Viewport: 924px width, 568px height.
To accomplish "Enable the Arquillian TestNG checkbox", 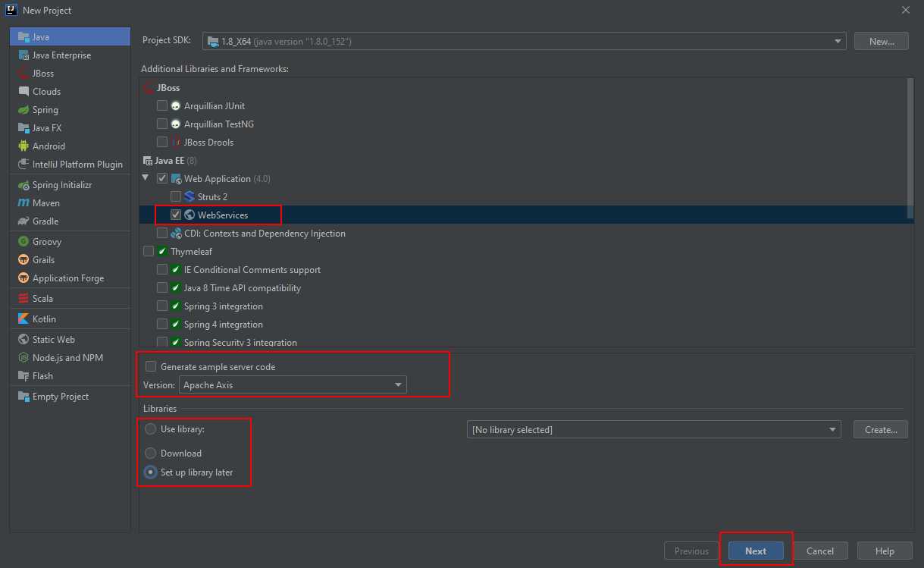I will coord(162,124).
